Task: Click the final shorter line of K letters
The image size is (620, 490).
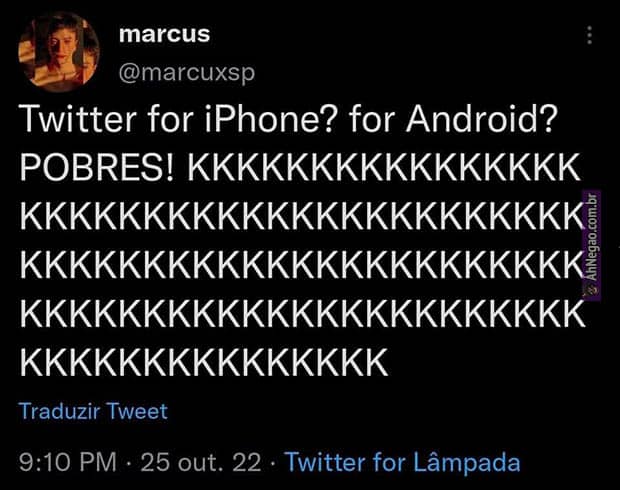Action: 204,363
